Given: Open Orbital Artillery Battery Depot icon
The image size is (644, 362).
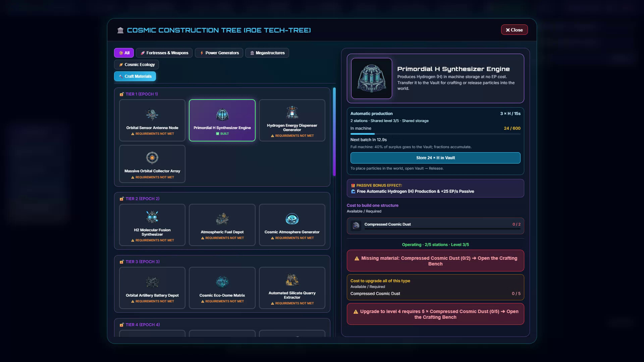Looking at the screenshot, I should coord(152,282).
